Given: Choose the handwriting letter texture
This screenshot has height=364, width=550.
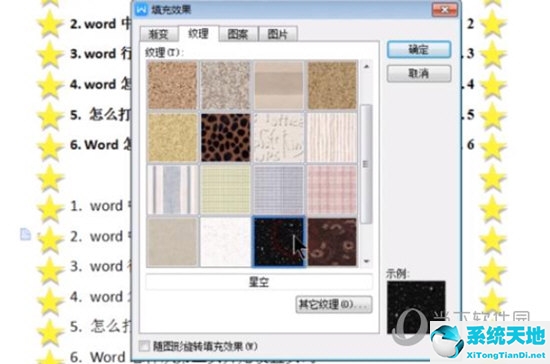Looking at the screenshot, I should pos(279,137).
